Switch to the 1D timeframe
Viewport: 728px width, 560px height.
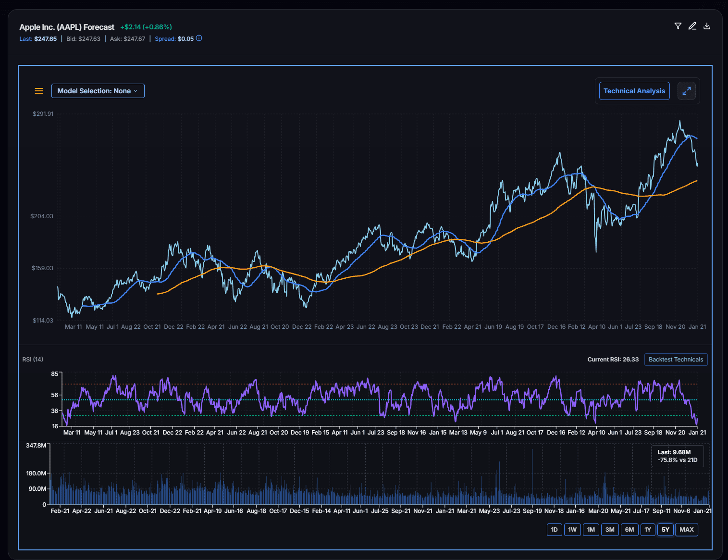(x=554, y=529)
